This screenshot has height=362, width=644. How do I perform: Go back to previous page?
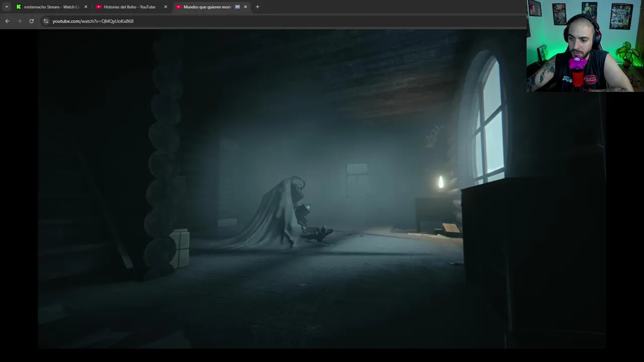click(7, 21)
